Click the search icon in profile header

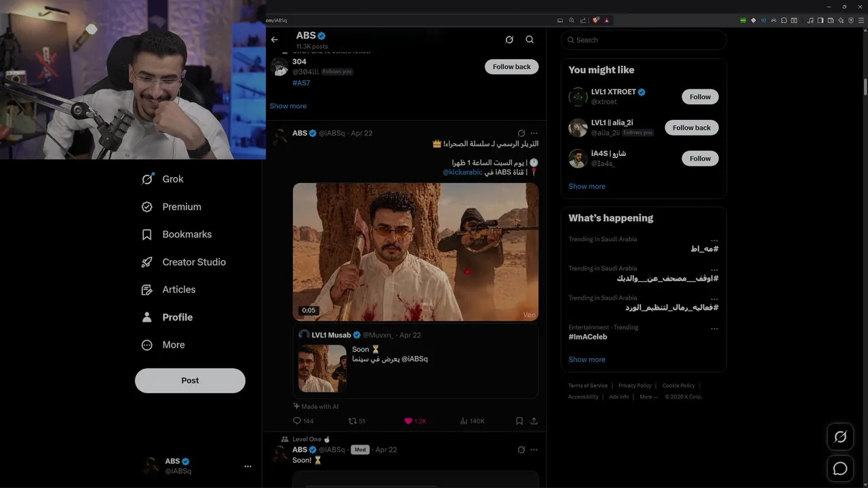(530, 39)
